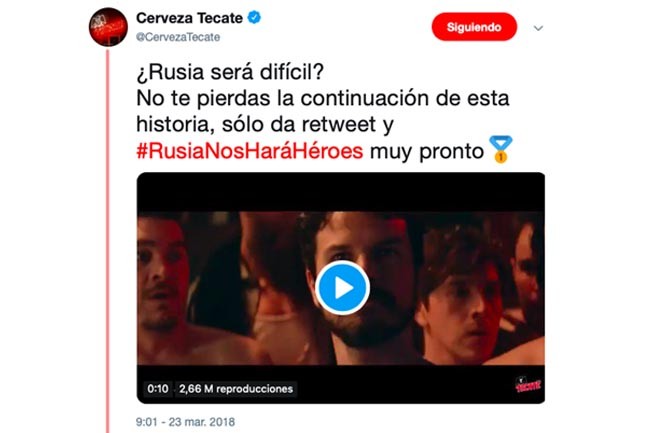Click the "muy pronto" text after hashtag
Screen dimensions: 650x433
tap(427, 151)
